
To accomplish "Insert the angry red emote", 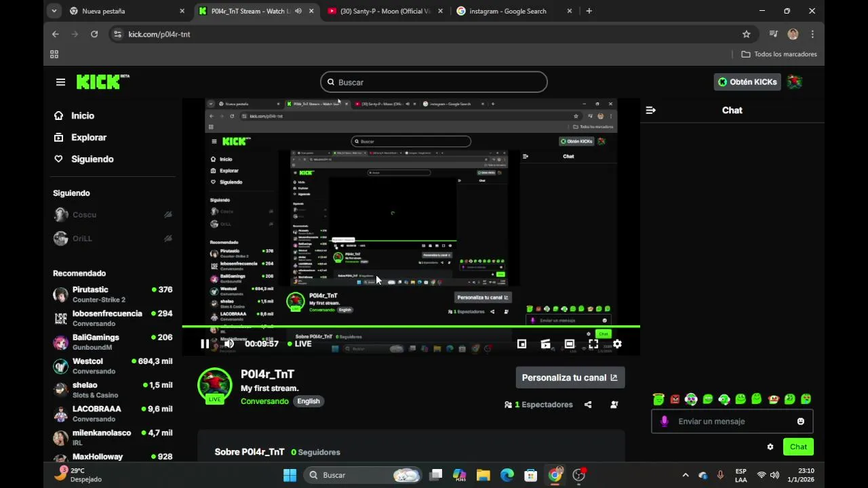I will click(675, 399).
